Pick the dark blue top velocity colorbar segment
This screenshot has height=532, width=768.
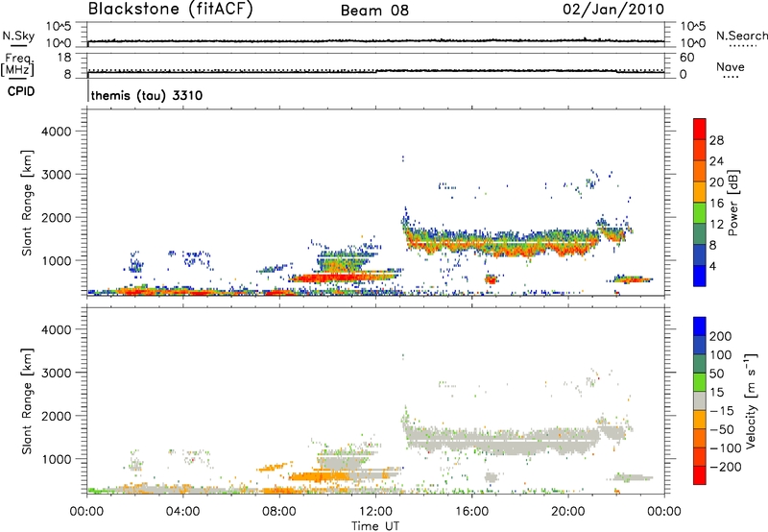click(700, 326)
